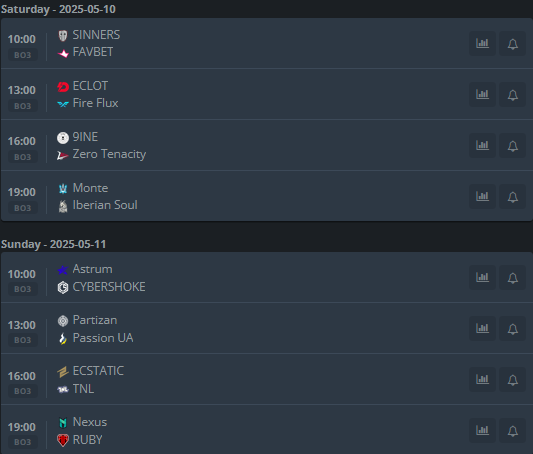
Task: Open the Zero Tenacity team link
Action: tap(109, 154)
